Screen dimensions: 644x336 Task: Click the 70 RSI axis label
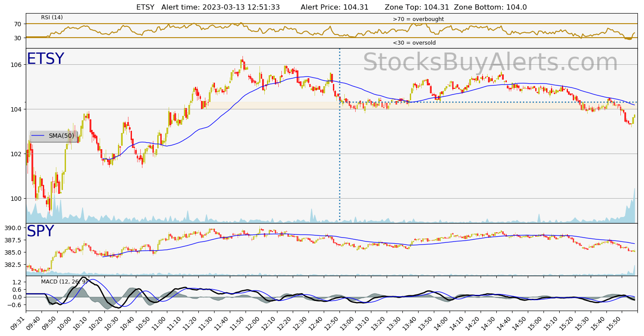point(18,24)
